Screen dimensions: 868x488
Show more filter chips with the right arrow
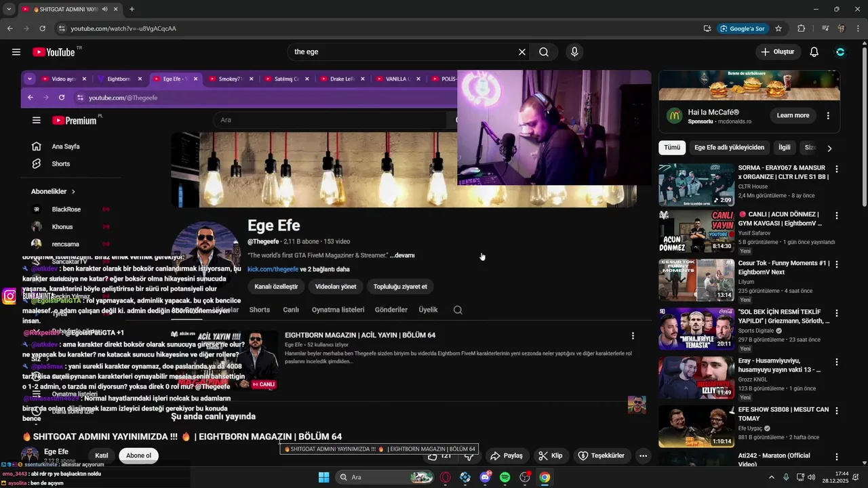(x=829, y=148)
